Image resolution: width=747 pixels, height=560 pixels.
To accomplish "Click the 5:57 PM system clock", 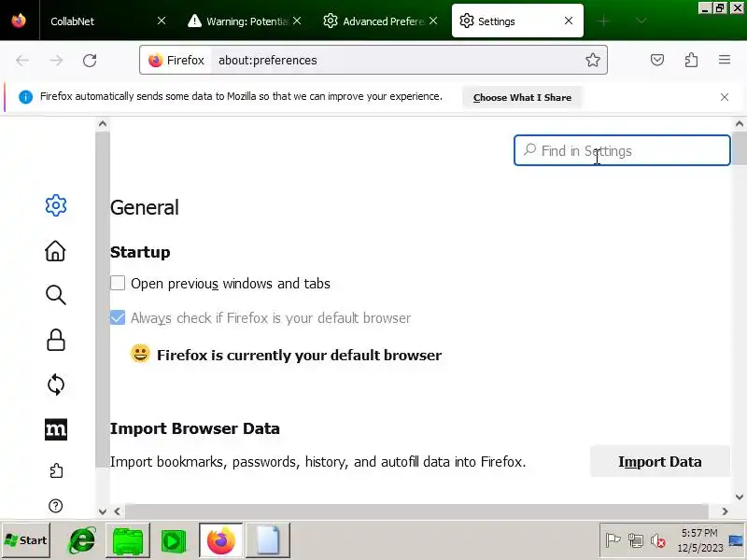I will (699, 540).
